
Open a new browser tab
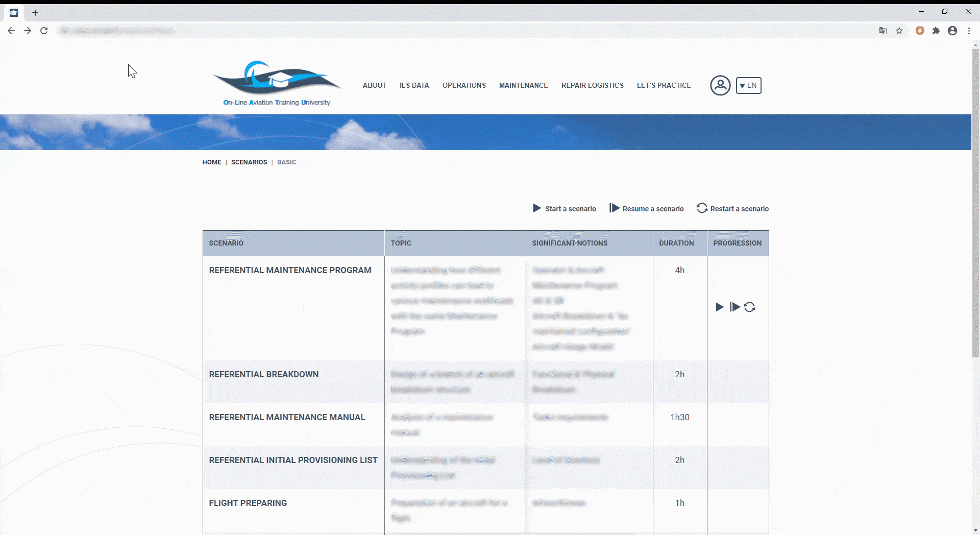(x=35, y=13)
